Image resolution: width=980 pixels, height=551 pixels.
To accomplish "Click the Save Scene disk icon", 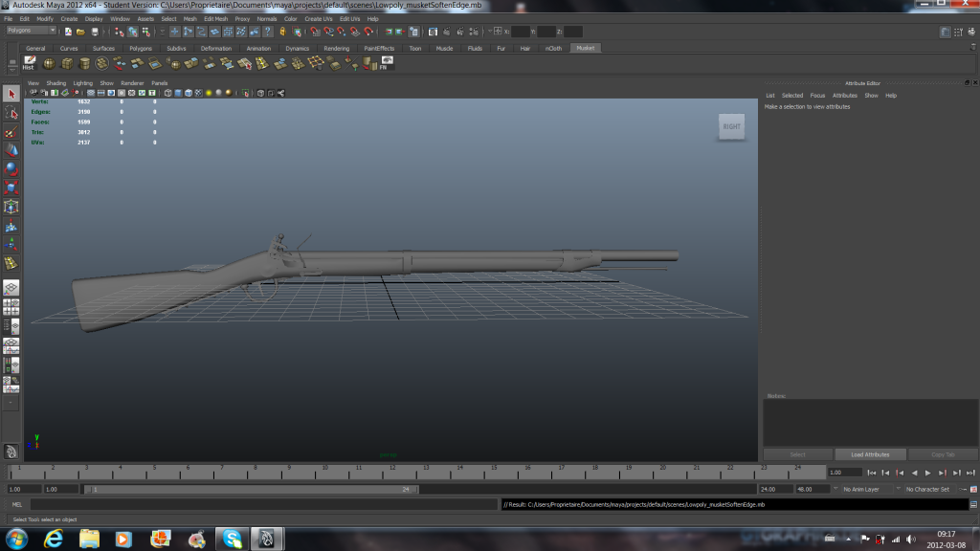I will click(95, 32).
